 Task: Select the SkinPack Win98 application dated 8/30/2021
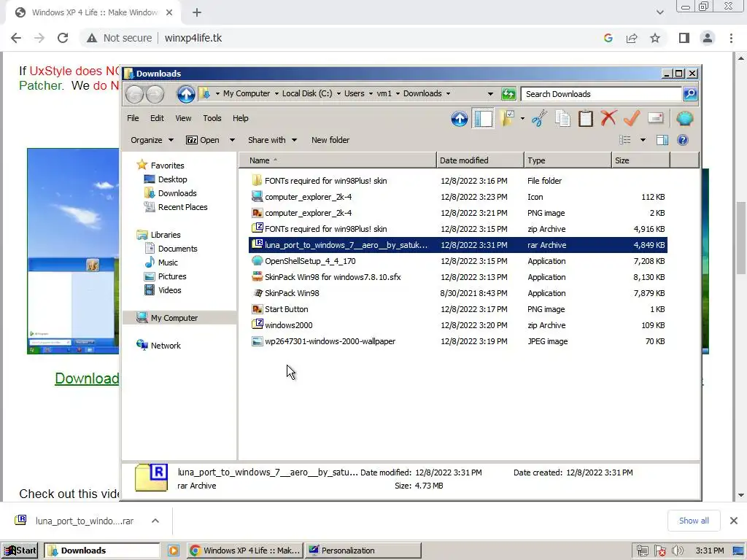tap(458, 293)
